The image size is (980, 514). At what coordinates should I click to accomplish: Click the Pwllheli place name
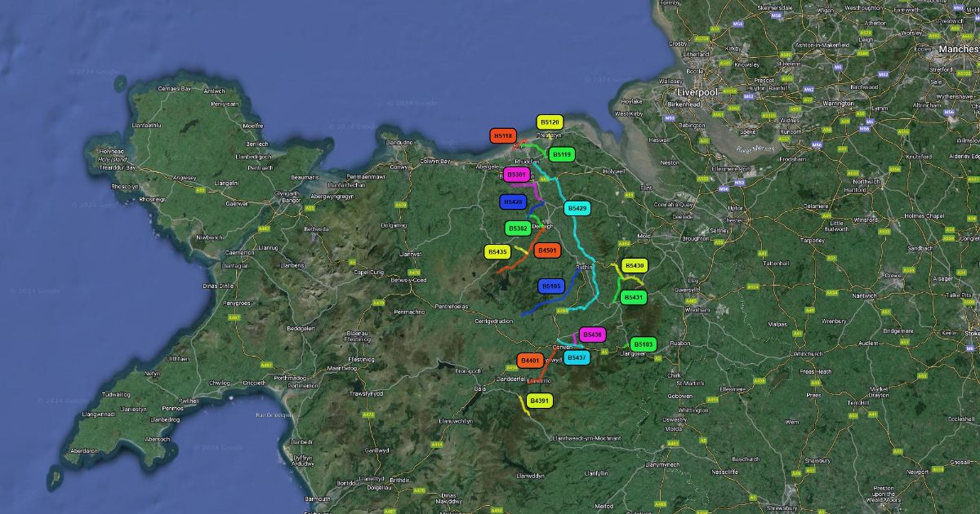coord(189,401)
